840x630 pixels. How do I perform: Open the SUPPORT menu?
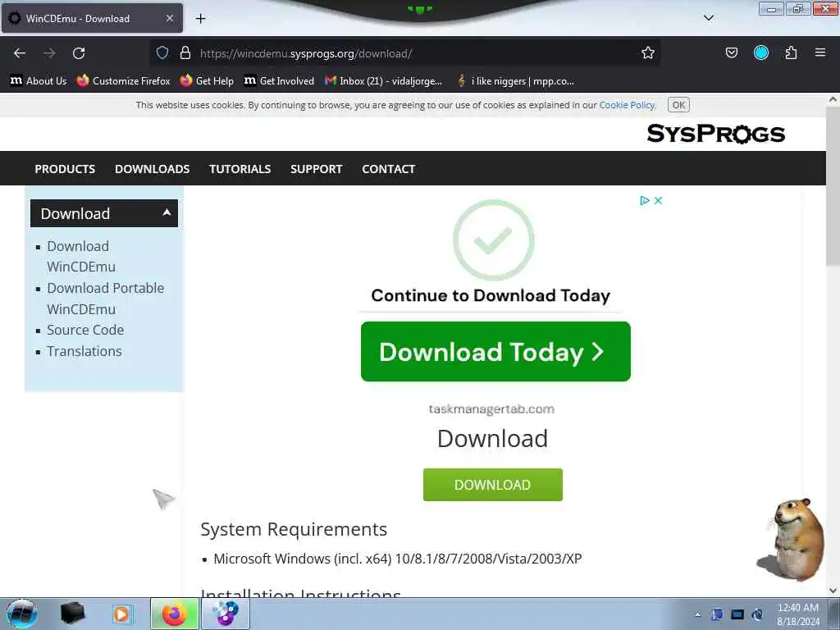[316, 169]
